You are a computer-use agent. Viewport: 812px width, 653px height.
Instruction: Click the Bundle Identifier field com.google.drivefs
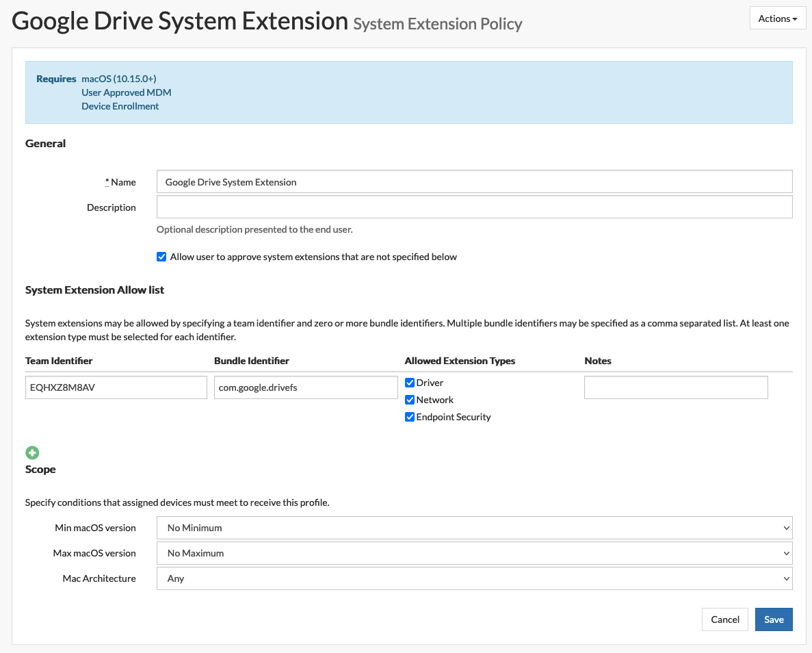(306, 387)
